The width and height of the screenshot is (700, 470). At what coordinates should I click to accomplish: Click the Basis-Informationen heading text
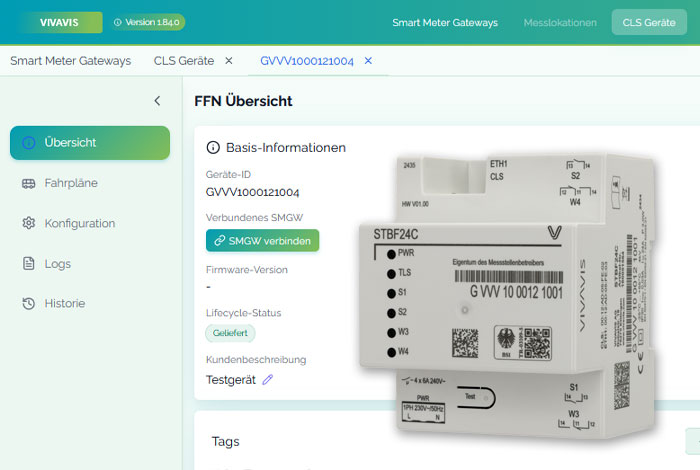tap(286, 148)
